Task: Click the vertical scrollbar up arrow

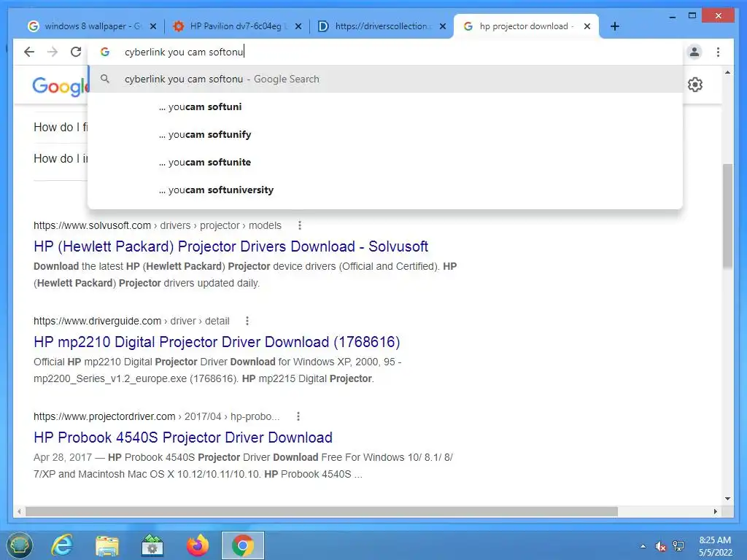Action: 727,72
